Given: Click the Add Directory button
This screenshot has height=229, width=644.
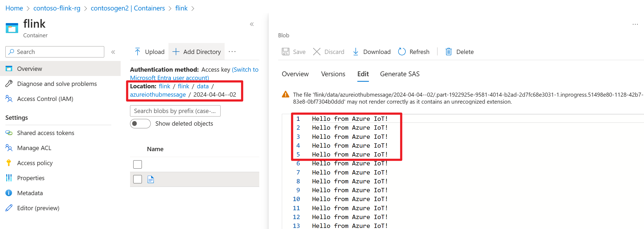Looking at the screenshot, I should [x=197, y=52].
